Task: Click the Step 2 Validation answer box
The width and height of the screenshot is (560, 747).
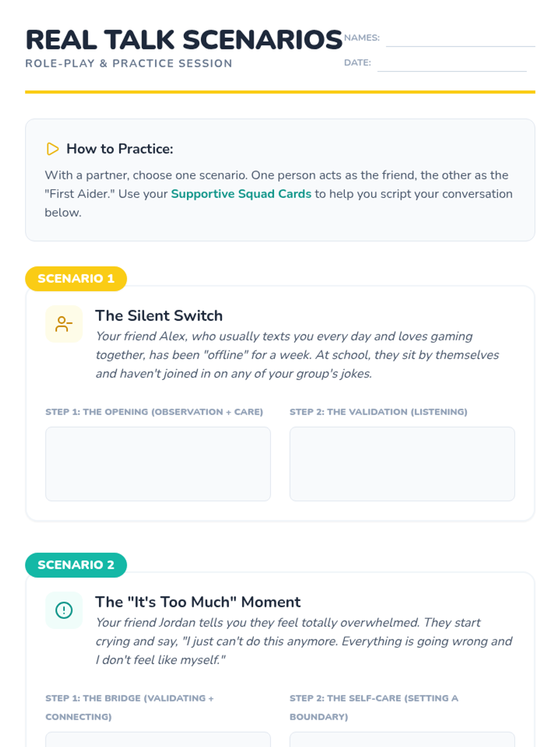Action: (x=402, y=464)
